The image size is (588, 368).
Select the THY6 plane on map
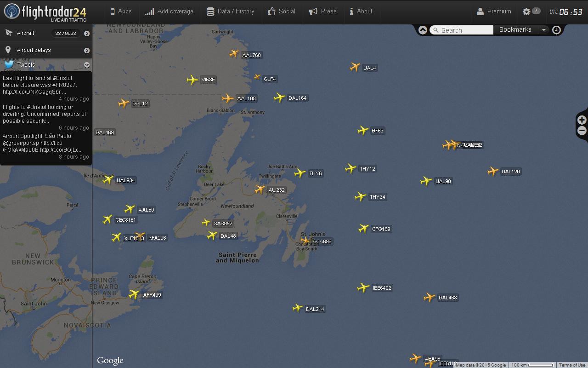coord(300,173)
